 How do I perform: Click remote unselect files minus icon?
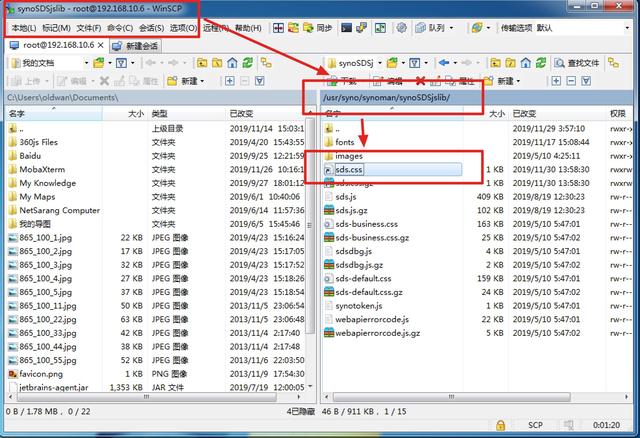tap(571, 81)
